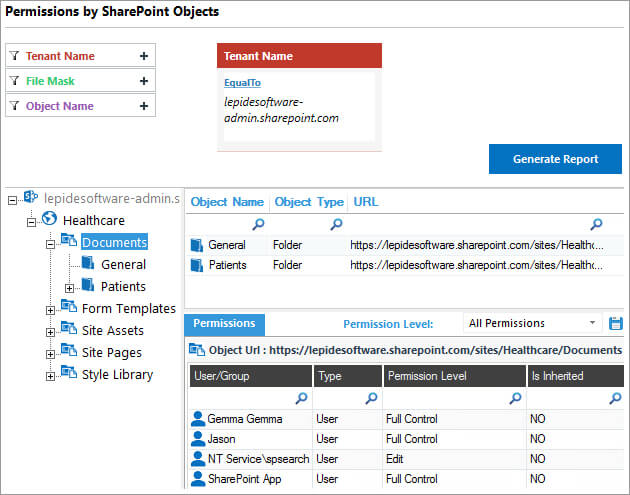630x495 pixels.
Task: Add a File Mask filter with plus icon
Action: [x=144, y=81]
